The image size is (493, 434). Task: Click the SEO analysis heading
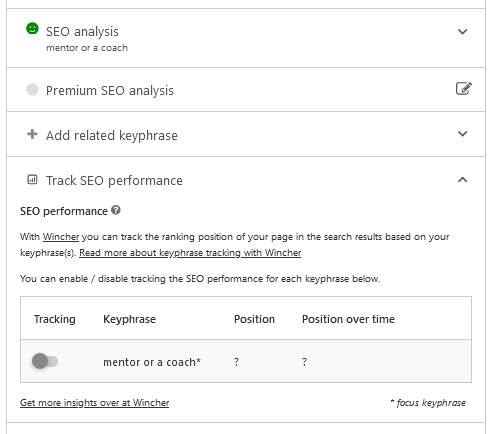[82, 32]
